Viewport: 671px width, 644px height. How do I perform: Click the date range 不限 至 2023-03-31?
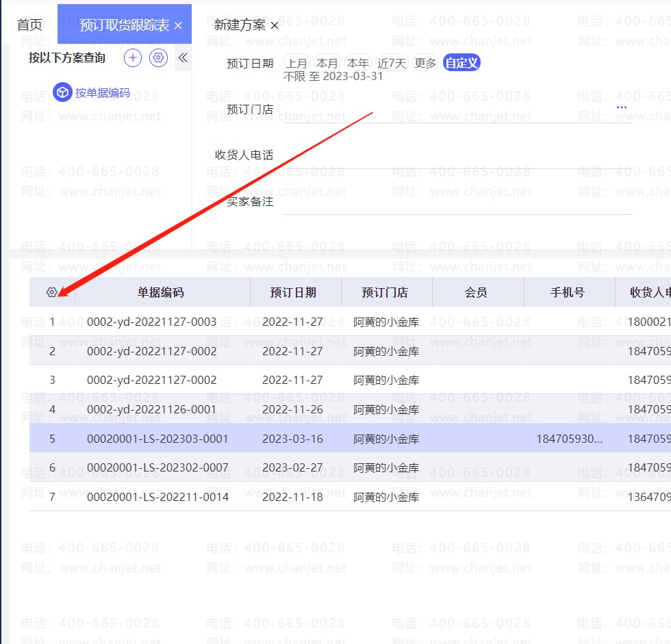pos(333,77)
